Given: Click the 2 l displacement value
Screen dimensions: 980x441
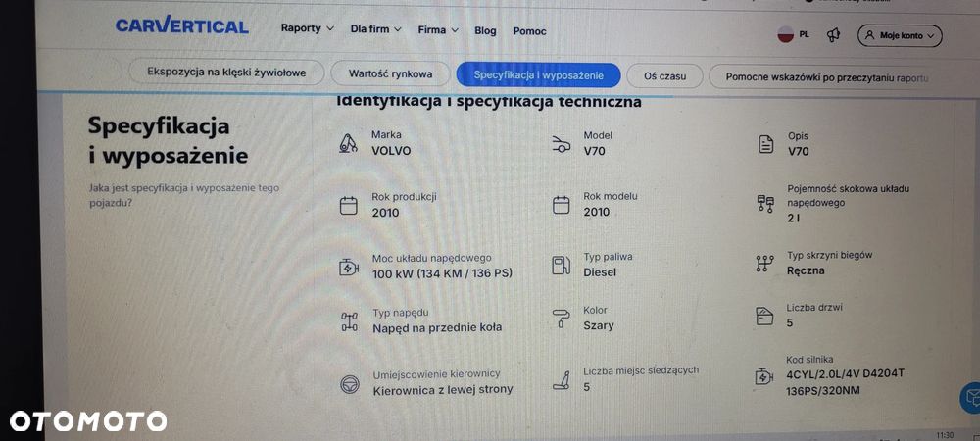Looking at the screenshot, I should (x=794, y=218).
